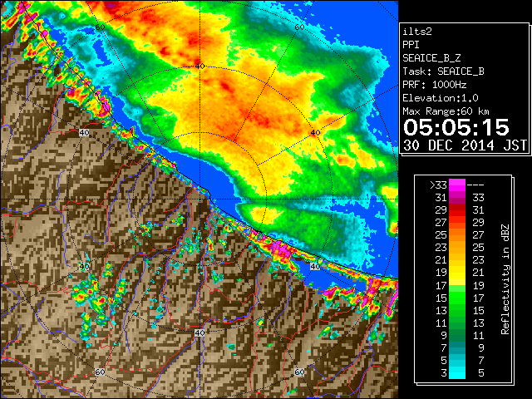532x399 pixels.
Task: Click the 05:05:15 timestamp
Action: (456, 127)
